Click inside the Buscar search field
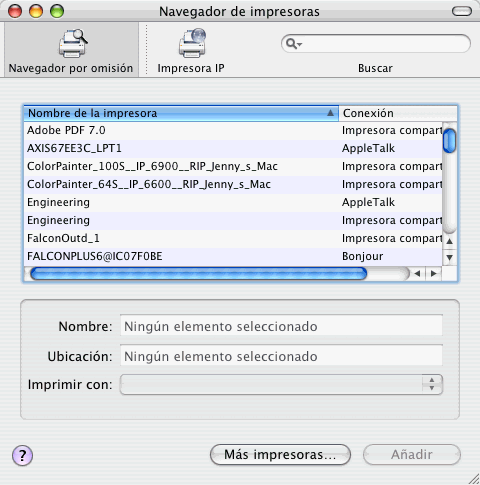Viewport: 480px width, 485px height. click(x=383, y=44)
